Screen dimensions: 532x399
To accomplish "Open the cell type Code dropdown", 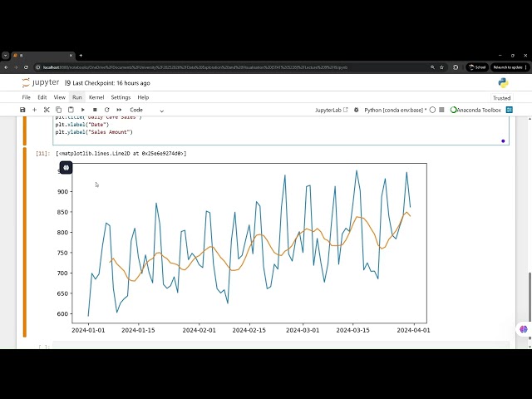I will tap(146, 110).
